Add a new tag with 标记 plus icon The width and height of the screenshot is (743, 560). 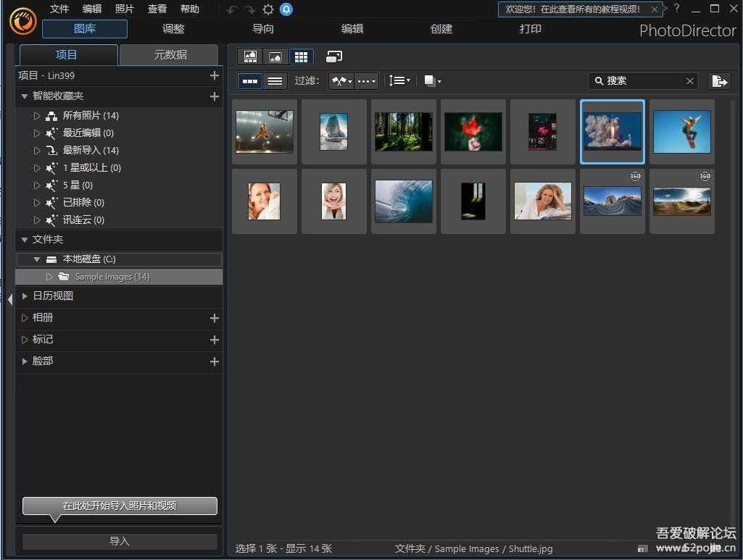click(x=214, y=340)
